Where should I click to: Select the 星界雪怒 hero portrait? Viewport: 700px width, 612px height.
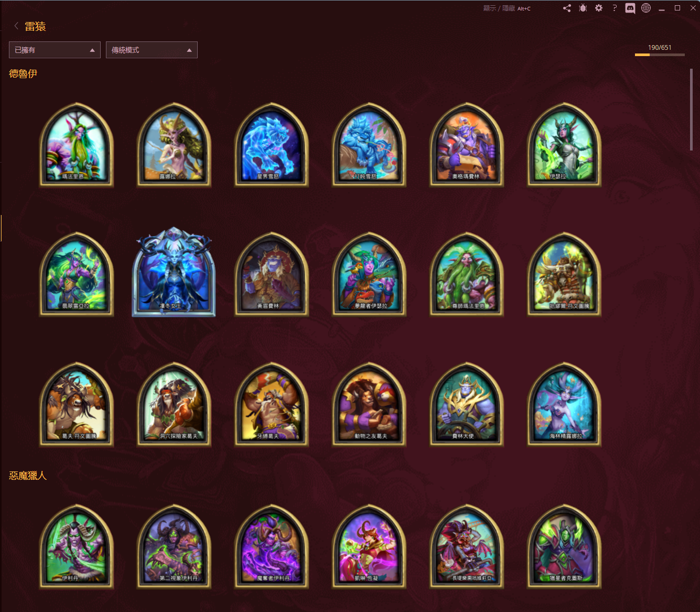point(272,144)
